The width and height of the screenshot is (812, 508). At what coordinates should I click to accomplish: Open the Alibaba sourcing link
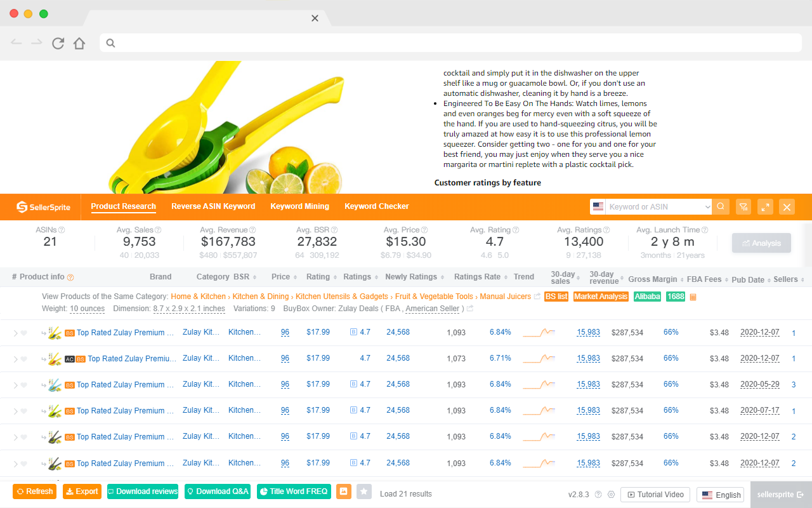648,297
